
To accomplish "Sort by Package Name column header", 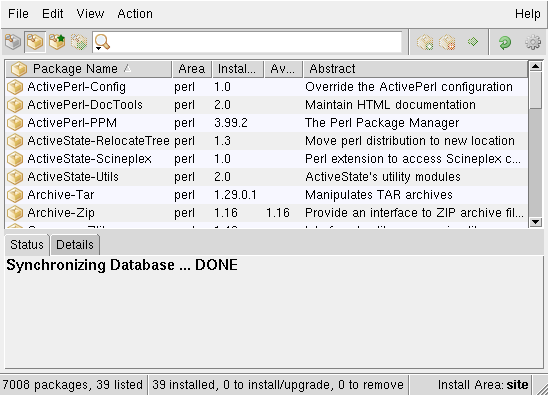I will click(x=89, y=69).
